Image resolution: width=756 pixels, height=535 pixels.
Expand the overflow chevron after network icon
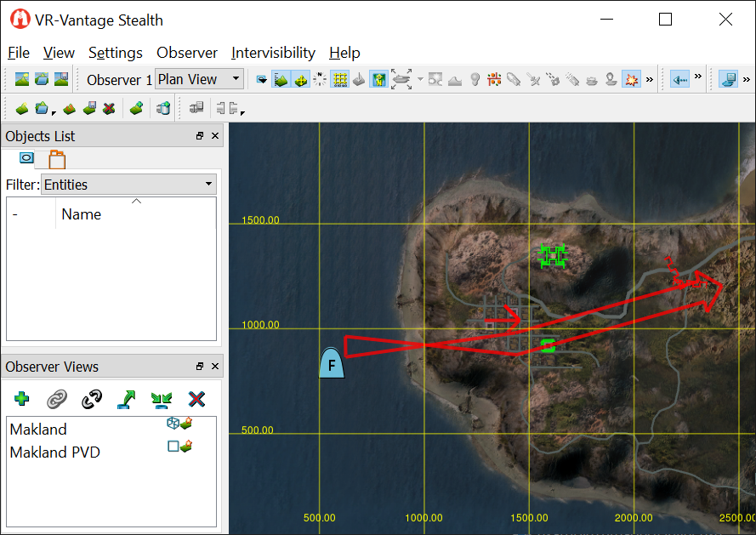pyautogui.click(x=747, y=80)
